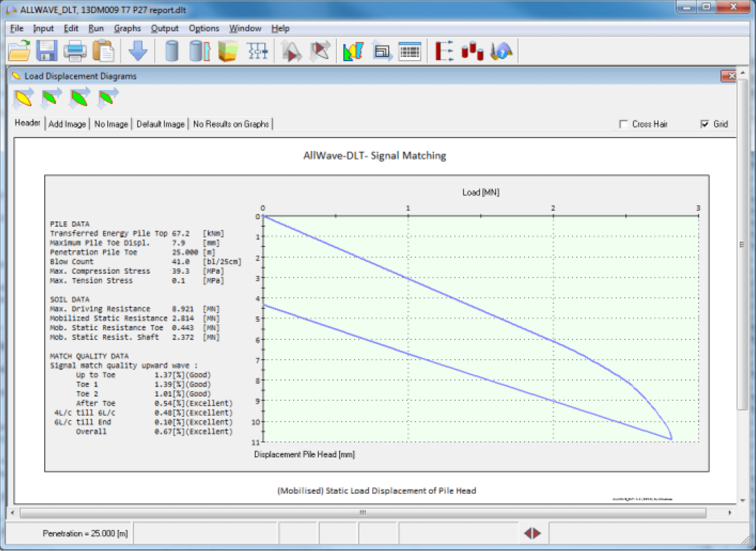
Task: Open the Window menu
Action: (x=245, y=29)
